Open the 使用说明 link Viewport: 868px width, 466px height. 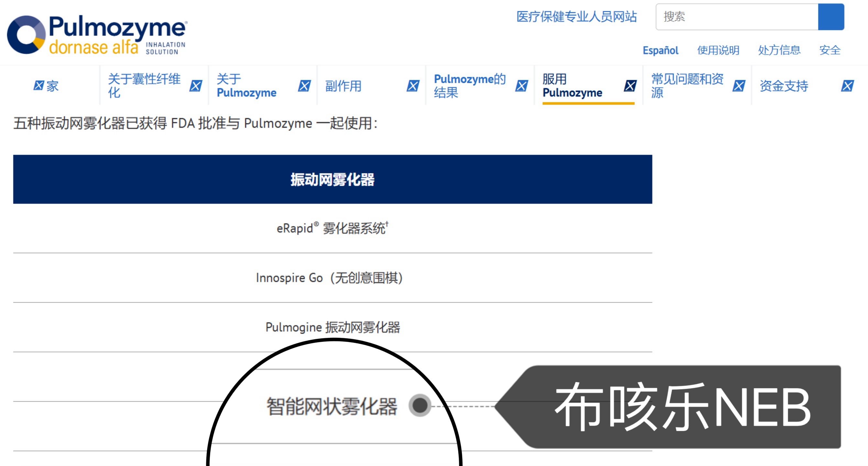[x=718, y=50]
